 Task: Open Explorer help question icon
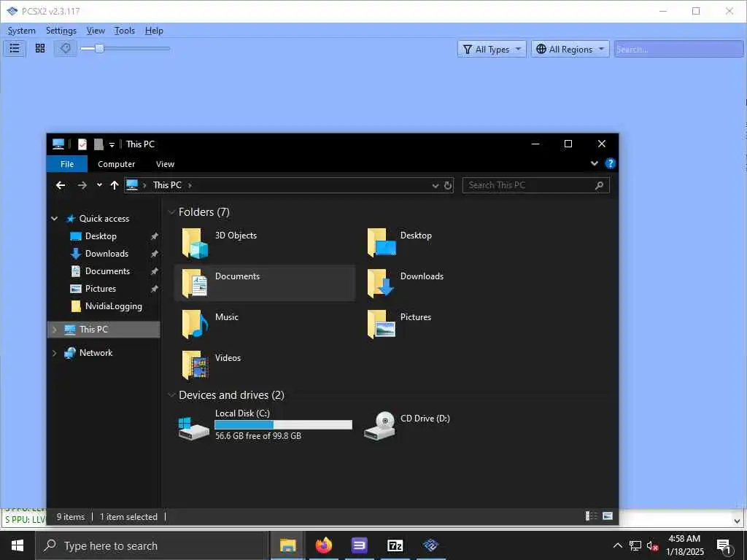click(610, 163)
